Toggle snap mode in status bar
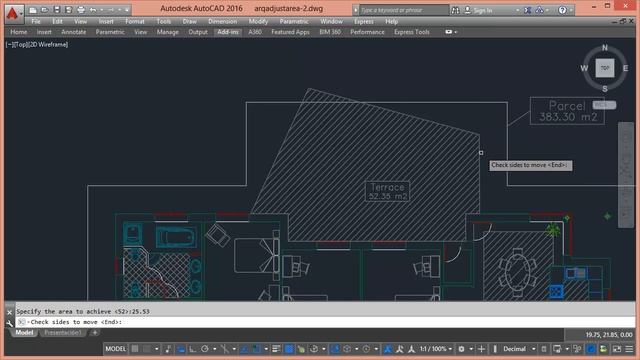This screenshot has height=360, width=640. click(x=146, y=349)
